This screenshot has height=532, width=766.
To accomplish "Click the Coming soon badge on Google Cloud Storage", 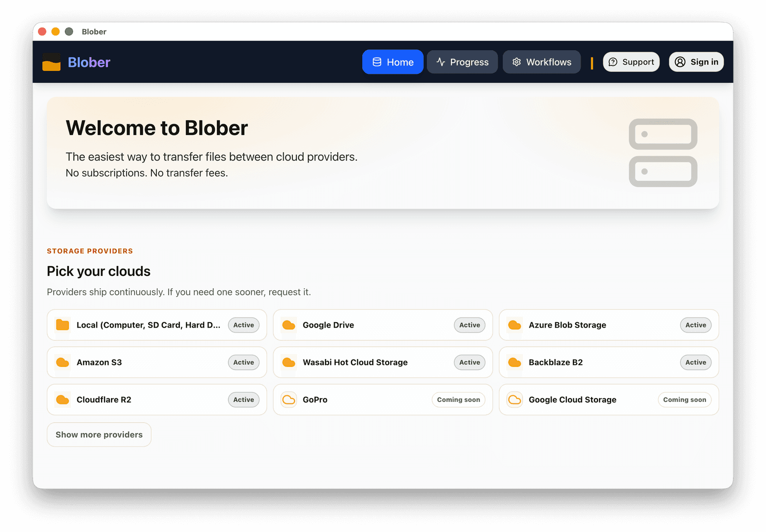I will tap(685, 399).
